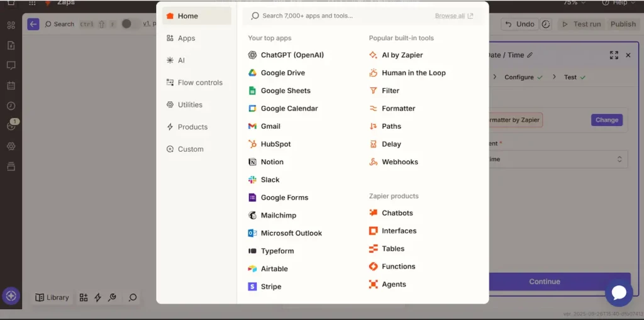Select the Filter tool icon
The width and height of the screenshot is (644, 320).
[x=374, y=91]
